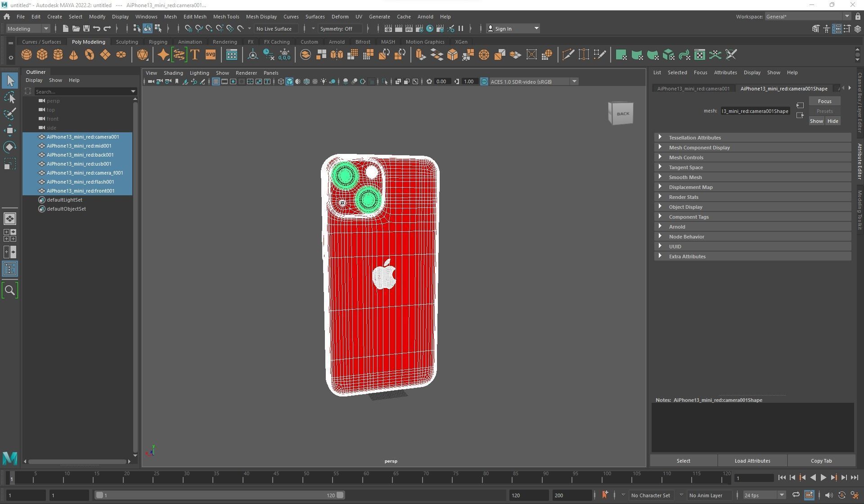Select the Lasso tool in the toolbox
The height and width of the screenshot is (504, 864).
[10, 98]
